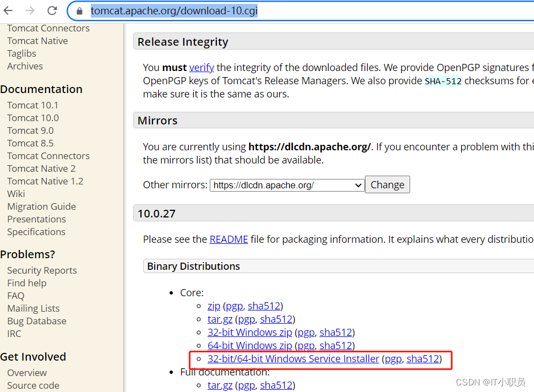This screenshot has height=392, width=534.
Task: Open Tomcat Connectors under Download sidebar section
Action: tap(48, 28)
